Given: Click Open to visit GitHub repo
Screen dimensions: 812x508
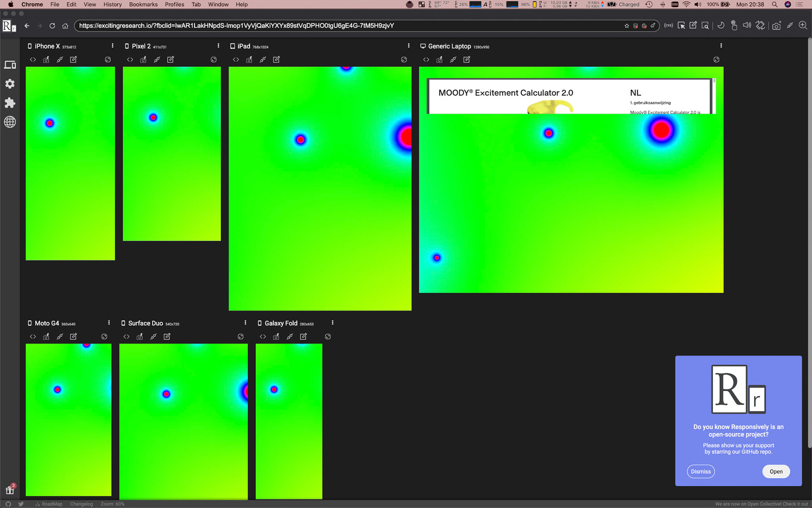Looking at the screenshot, I should tap(776, 472).
